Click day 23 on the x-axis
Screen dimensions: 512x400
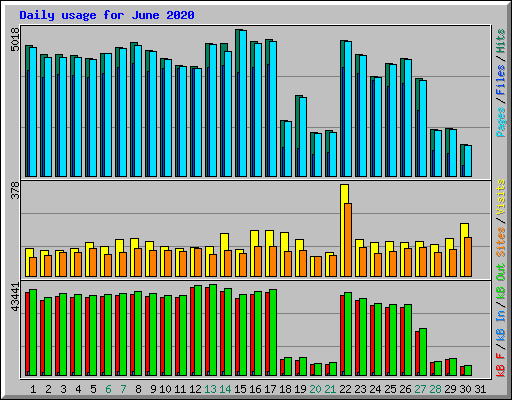[x=360, y=389]
